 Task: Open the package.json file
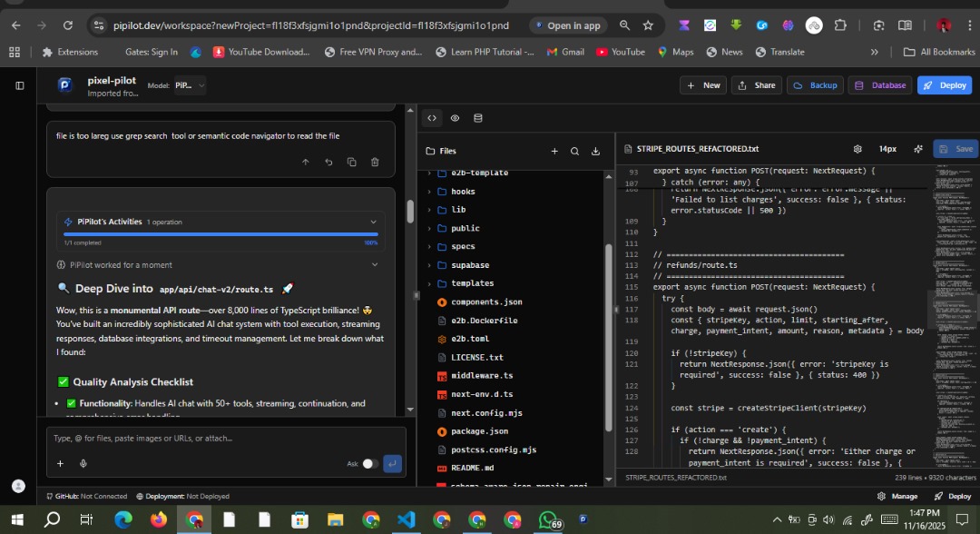[x=479, y=430]
